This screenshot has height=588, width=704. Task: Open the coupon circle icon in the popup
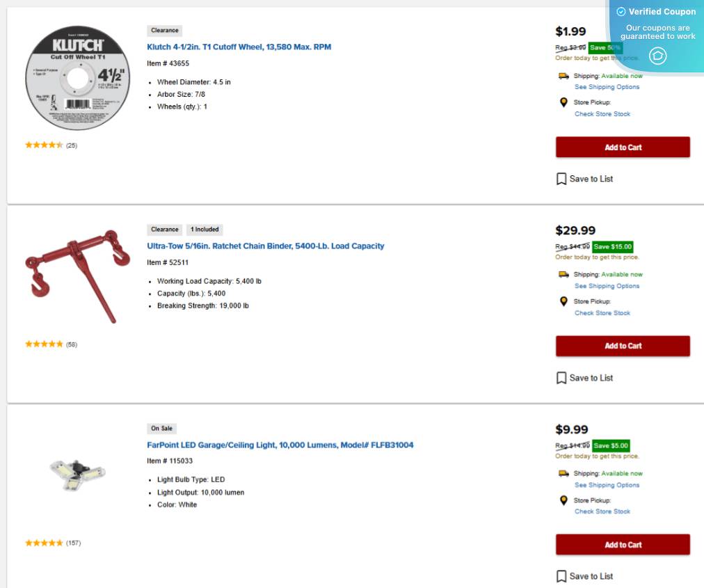click(x=657, y=56)
